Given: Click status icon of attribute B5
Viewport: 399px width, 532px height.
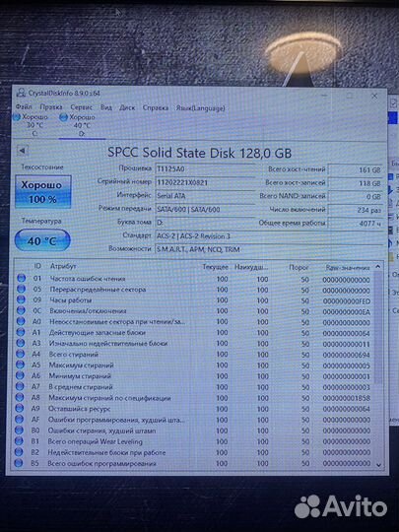Looking at the screenshot, I should pyautogui.click(x=19, y=463).
